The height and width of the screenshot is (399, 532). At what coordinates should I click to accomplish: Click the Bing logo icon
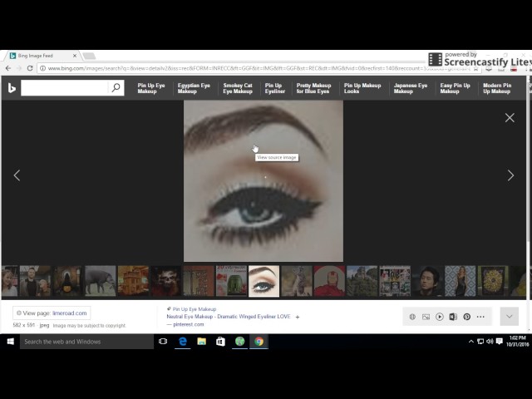[12, 88]
